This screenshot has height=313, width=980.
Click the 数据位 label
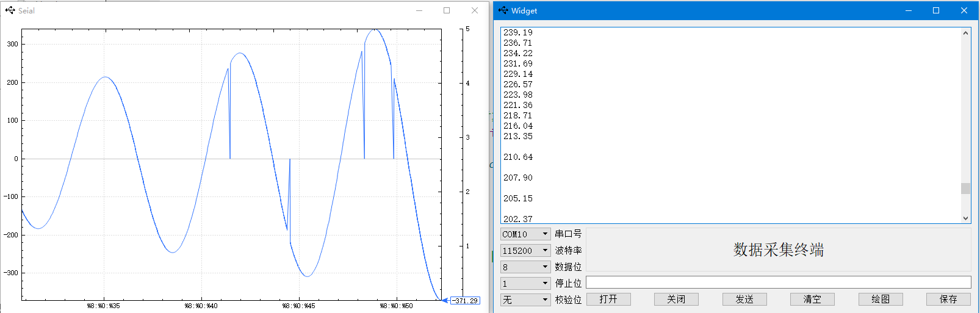tap(568, 267)
